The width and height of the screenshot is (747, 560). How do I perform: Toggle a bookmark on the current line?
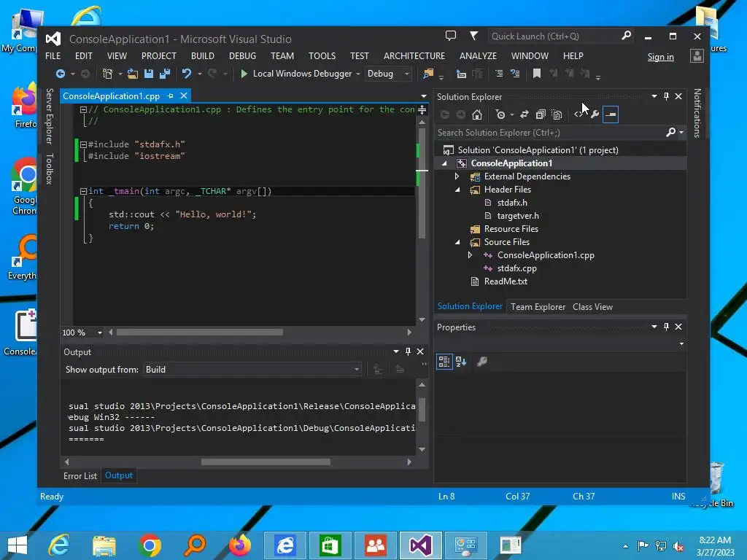point(537,74)
